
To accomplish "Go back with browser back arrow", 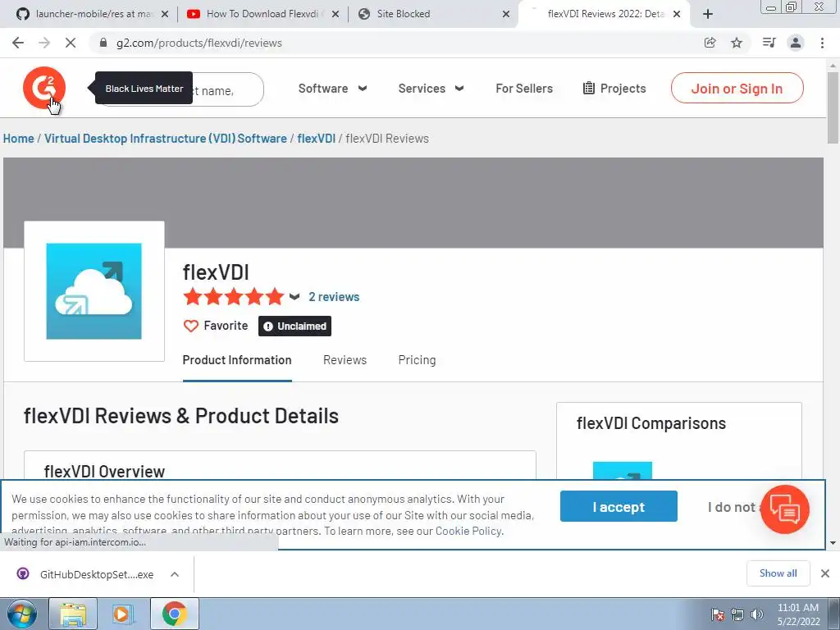I will (18, 43).
